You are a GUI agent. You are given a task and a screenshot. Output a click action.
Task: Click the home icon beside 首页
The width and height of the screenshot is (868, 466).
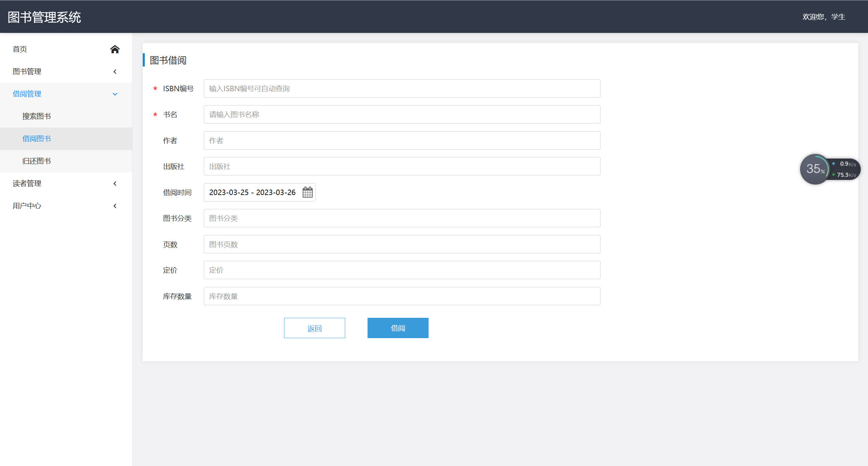click(x=115, y=49)
